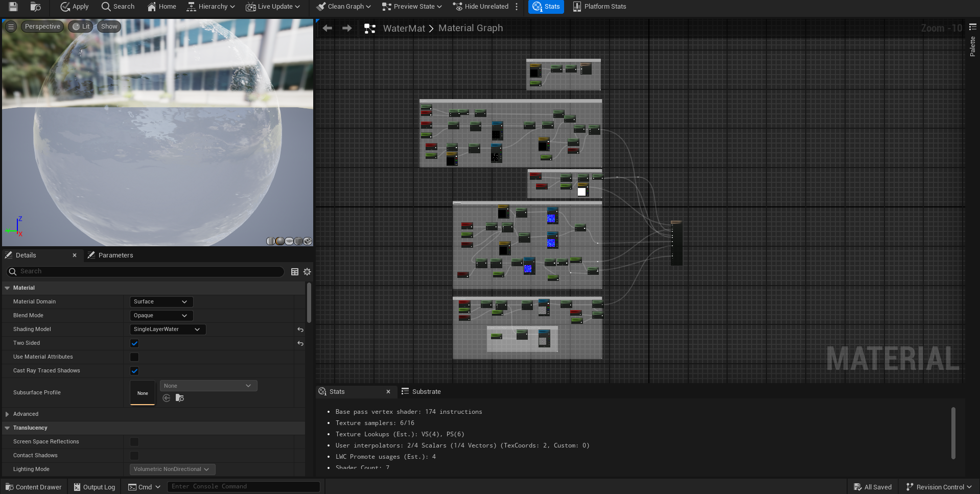Click the Details property matrix table icon
Viewport: 980px width, 494px height.
point(295,272)
